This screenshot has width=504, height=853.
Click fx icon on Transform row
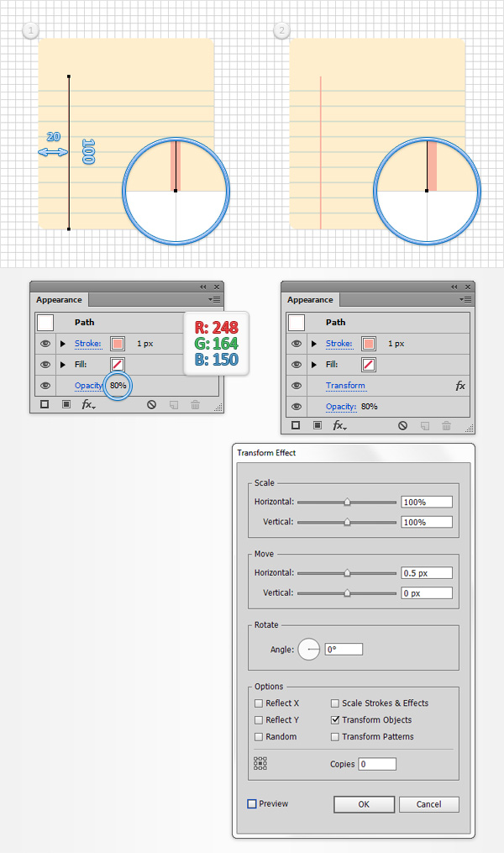pyautogui.click(x=460, y=386)
